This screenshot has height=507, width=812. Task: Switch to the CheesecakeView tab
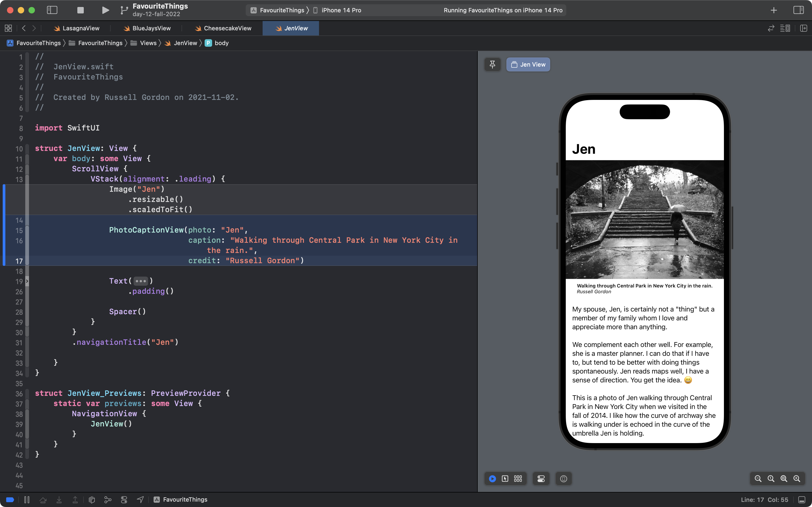click(227, 28)
